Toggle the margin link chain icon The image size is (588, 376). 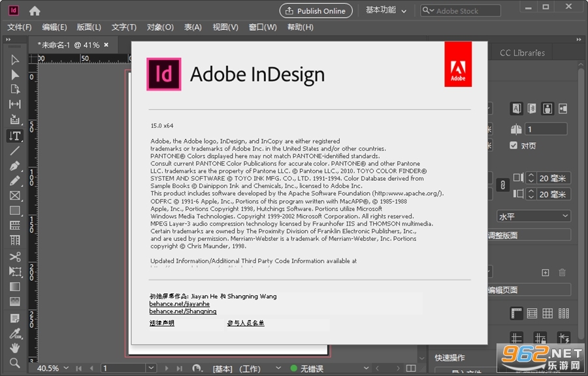(502, 185)
